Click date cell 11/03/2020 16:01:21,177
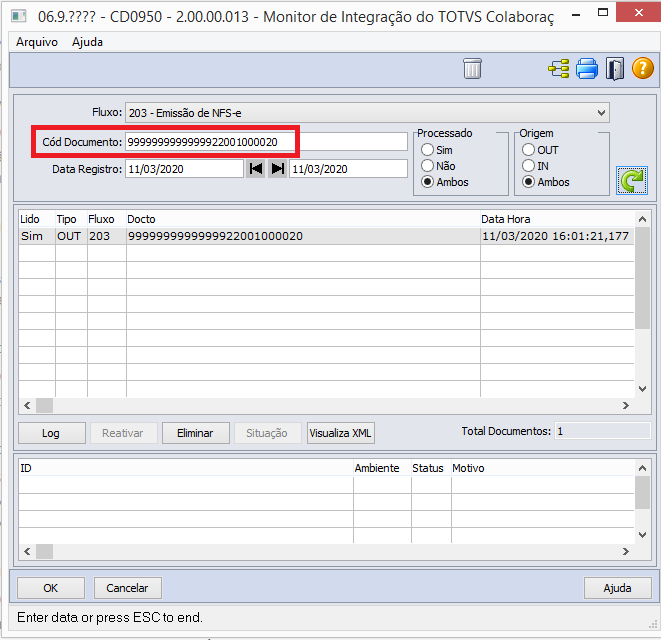 click(557, 236)
